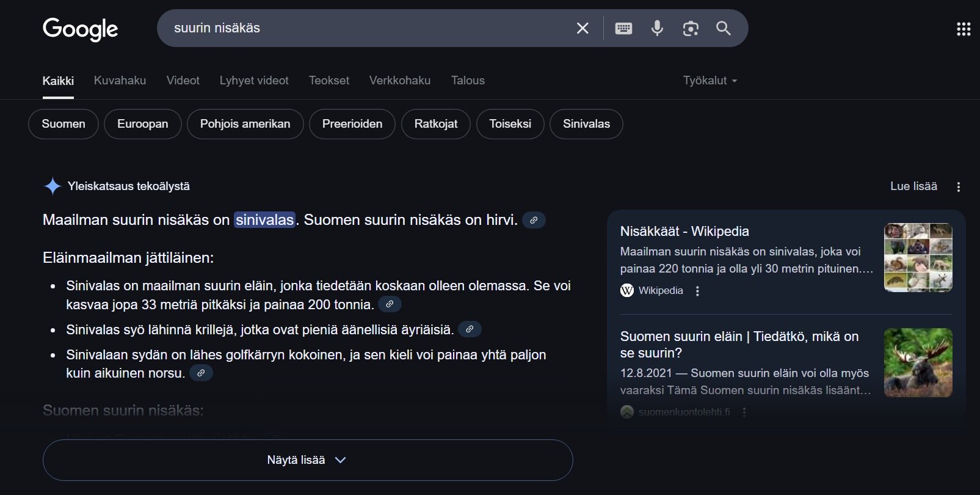
Task: Open source link after 'aikuinen norsu' bullet
Action: click(201, 372)
